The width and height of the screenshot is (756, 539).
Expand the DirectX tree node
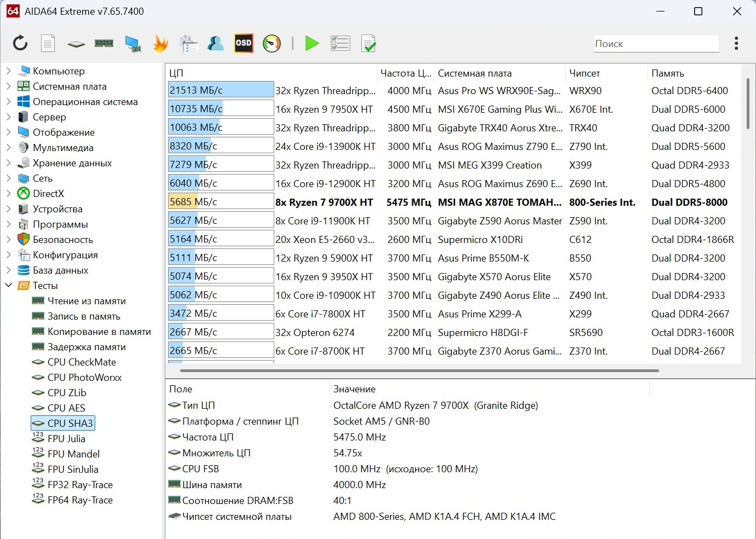pos(8,194)
